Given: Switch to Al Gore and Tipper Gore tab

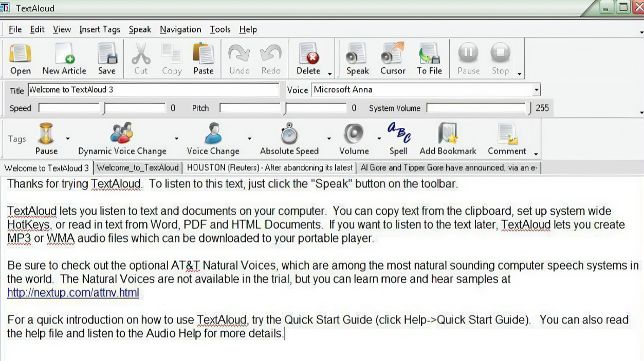Looking at the screenshot, I should pyautogui.click(x=450, y=168).
